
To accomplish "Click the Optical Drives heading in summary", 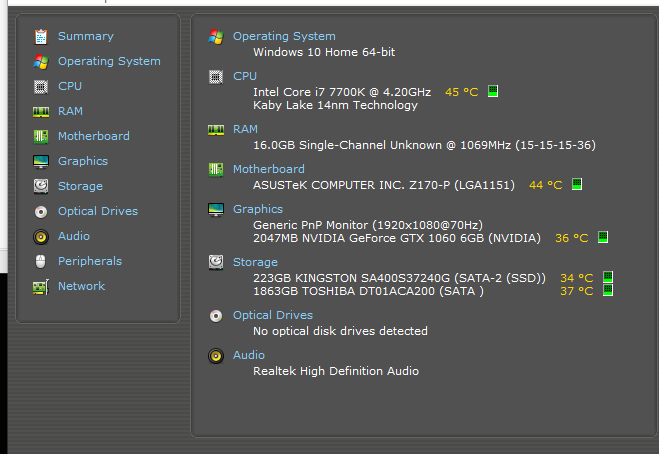I will click(x=273, y=315).
